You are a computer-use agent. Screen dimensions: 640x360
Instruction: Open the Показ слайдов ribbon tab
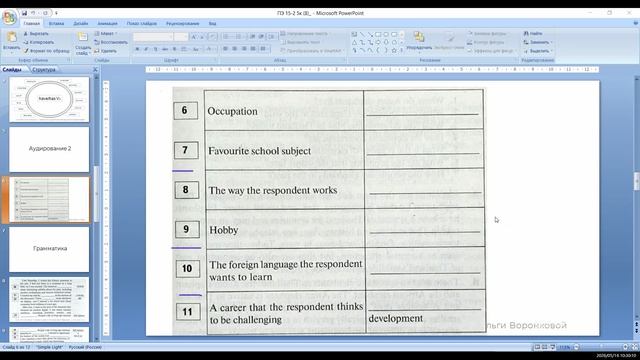(142, 24)
